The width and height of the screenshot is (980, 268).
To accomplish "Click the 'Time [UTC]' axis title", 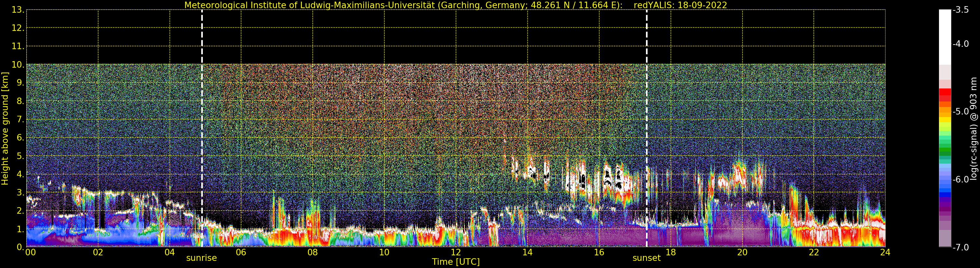I will click(455, 262).
